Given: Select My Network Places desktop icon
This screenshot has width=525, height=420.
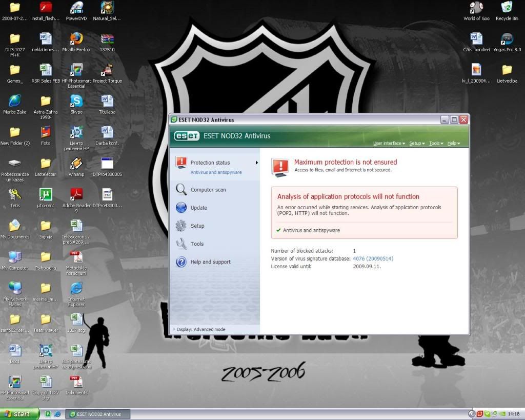Looking at the screenshot, I should (15, 294).
